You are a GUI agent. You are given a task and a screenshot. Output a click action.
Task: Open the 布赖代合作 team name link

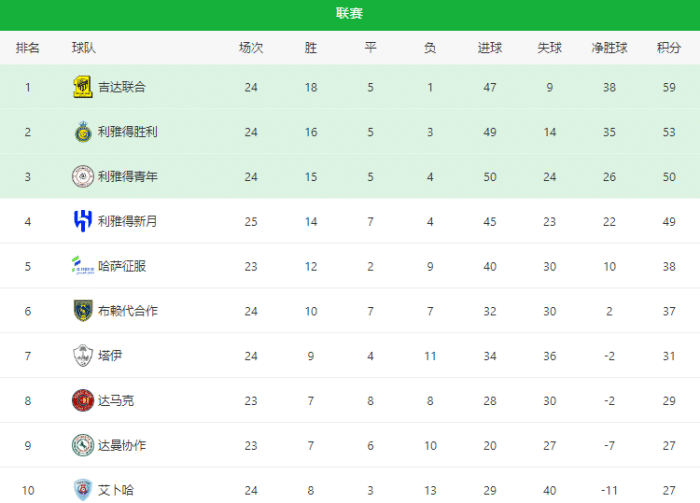pos(128,311)
